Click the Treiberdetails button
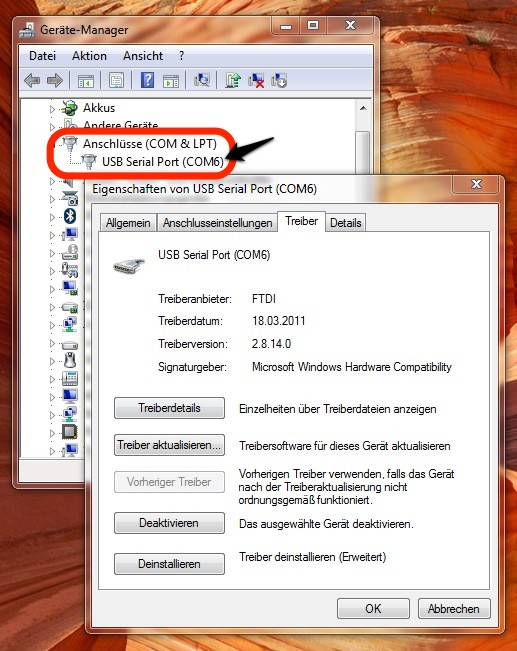Screen dimensions: 517x651 (x=169, y=408)
